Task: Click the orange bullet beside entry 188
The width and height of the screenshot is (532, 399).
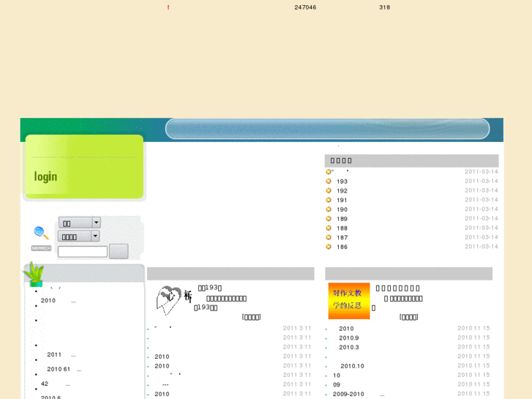Action: (x=329, y=228)
